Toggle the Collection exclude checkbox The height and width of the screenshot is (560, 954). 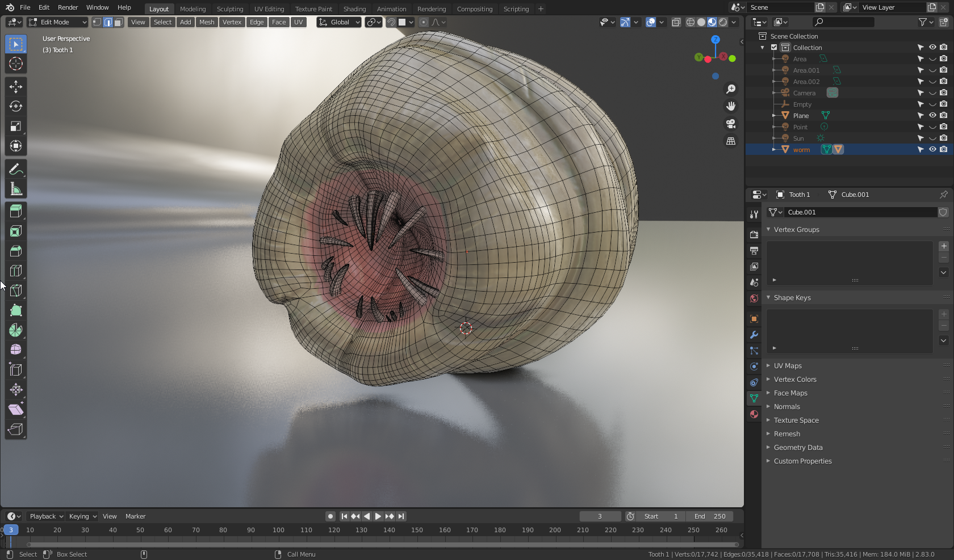point(774,48)
